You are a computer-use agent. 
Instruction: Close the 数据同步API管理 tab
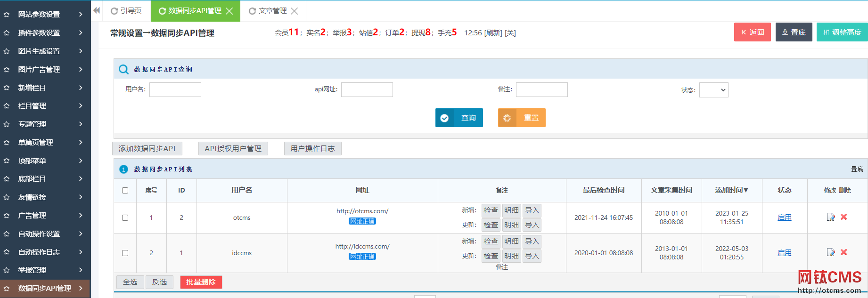229,11
